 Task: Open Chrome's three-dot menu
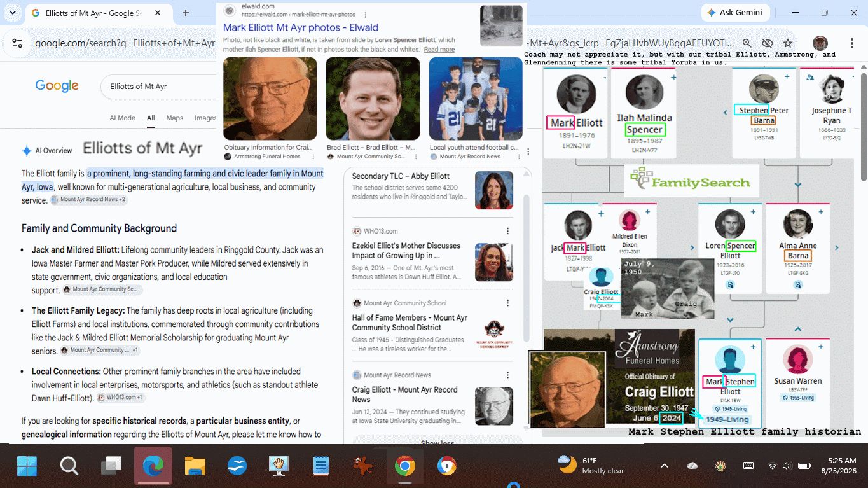852,43
